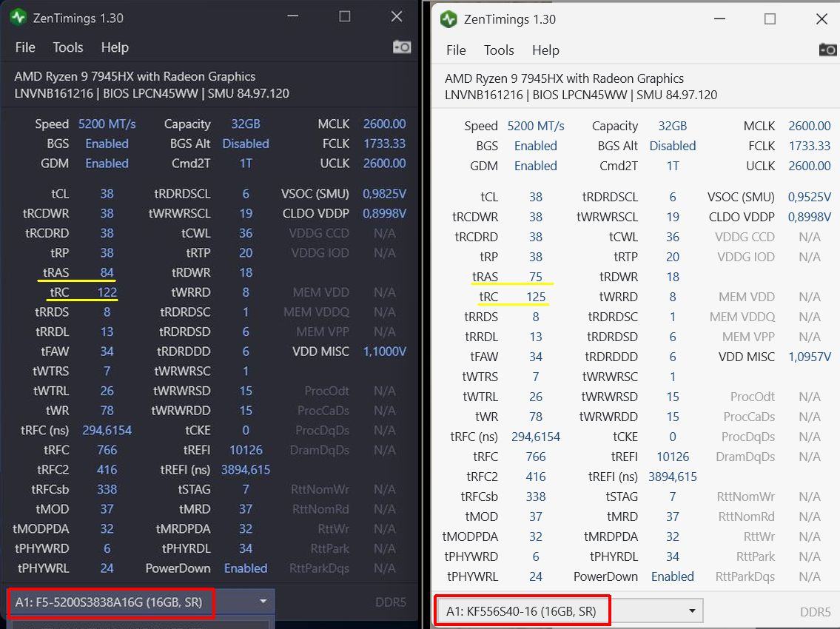840x629 pixels.
Task: Click tRAS value 75 in light window
Action: coord(536,277)
